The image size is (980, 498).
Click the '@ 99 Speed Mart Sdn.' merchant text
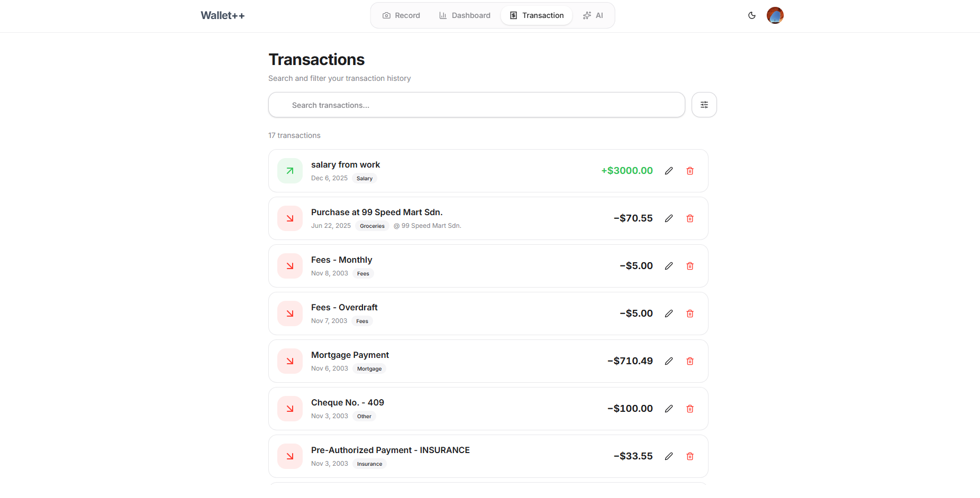tap(428, 226)
